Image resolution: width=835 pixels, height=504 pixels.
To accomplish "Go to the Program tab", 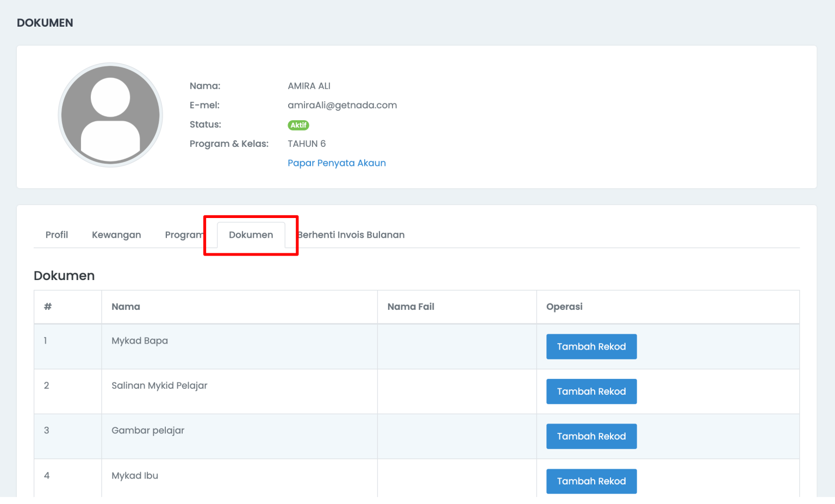I will (184, 235).
